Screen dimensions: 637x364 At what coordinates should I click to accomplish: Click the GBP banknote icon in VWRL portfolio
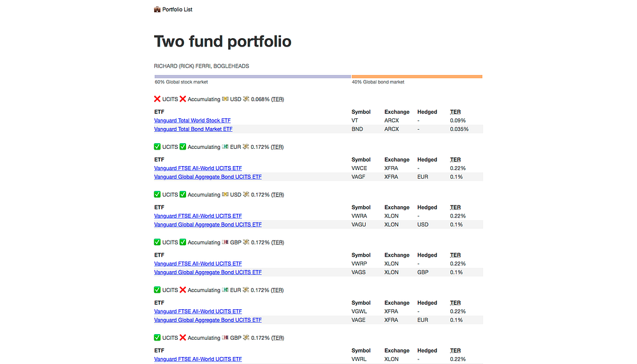click(x=225, y=338)
